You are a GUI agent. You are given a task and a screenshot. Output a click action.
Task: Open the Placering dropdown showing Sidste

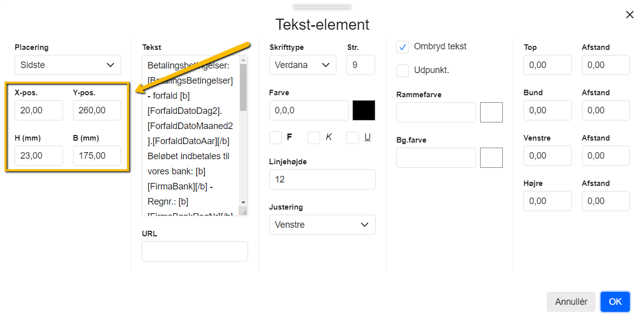click(68, 65)
